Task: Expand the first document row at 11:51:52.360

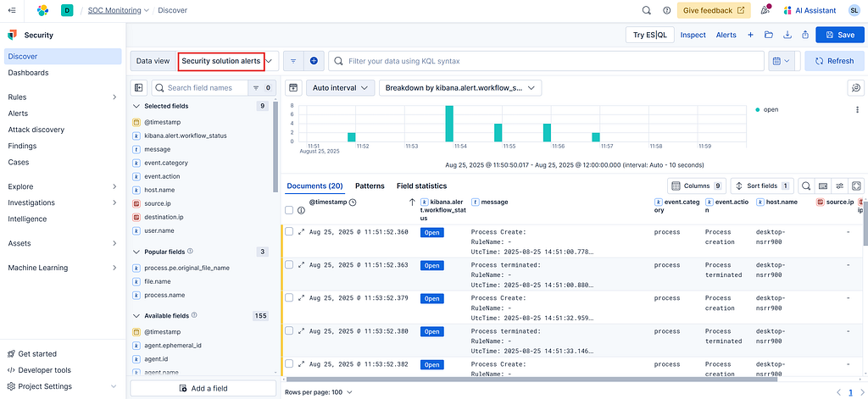Action: 302,232
